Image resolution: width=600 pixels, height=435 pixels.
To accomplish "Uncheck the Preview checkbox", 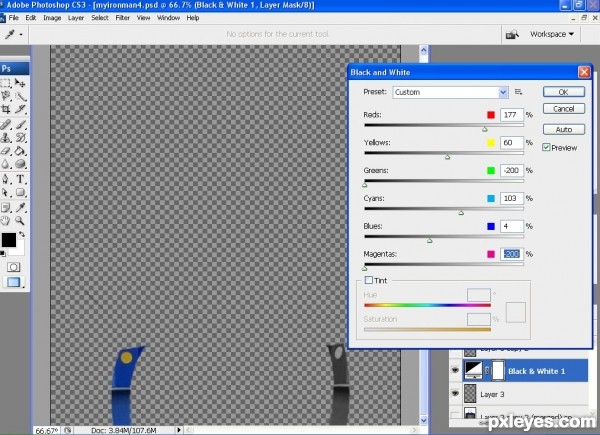I will tap(546, 147).
